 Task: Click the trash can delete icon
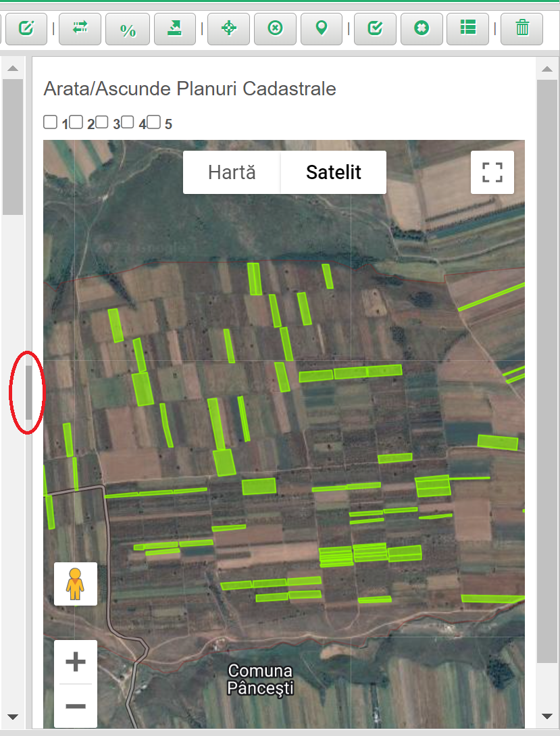coord(522,28)
